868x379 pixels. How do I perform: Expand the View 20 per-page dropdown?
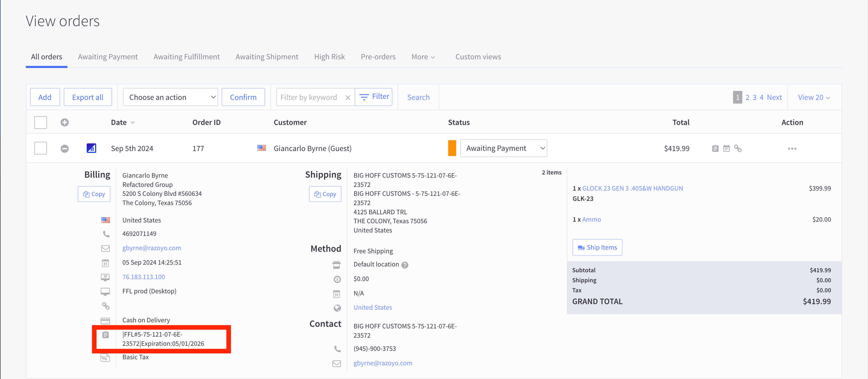[x=814, y=97]
